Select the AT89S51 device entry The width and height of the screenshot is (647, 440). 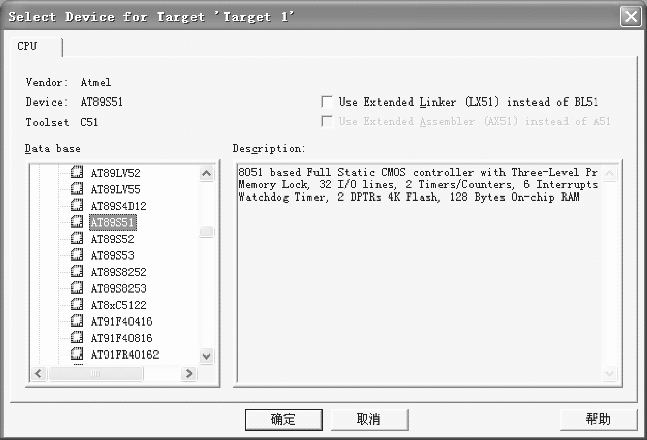[112, 222]
